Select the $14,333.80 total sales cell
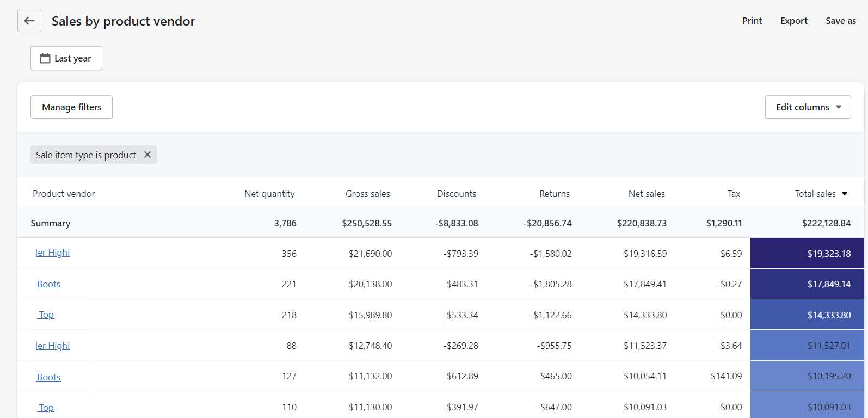 coord(807,315)
